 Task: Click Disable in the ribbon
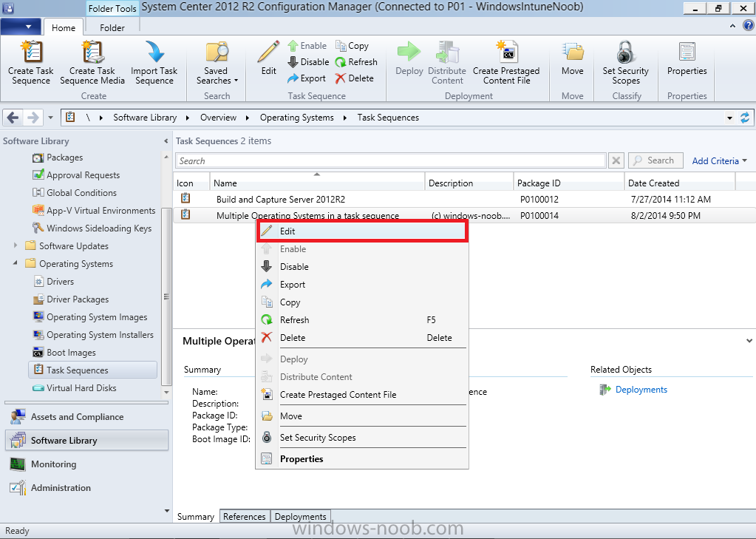308,62
